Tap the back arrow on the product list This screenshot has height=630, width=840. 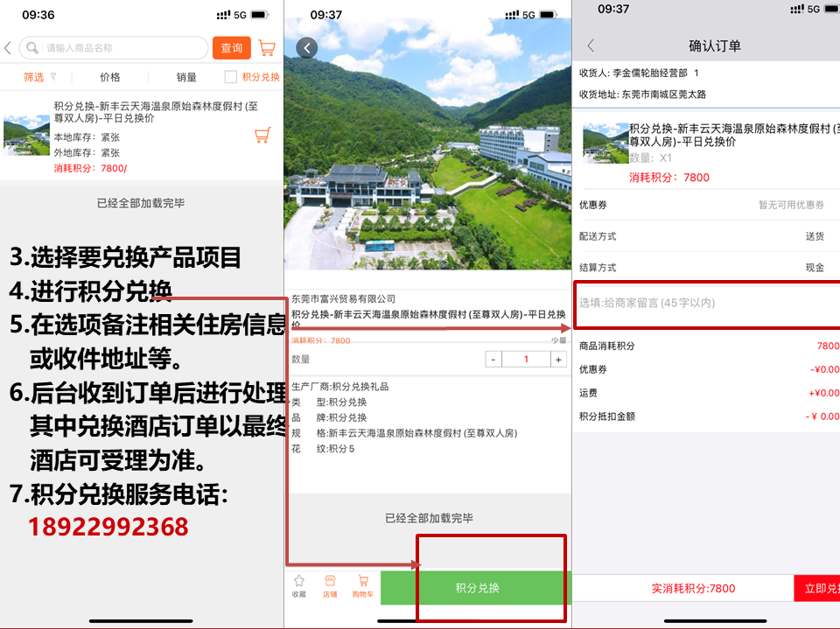pos(7,48)
